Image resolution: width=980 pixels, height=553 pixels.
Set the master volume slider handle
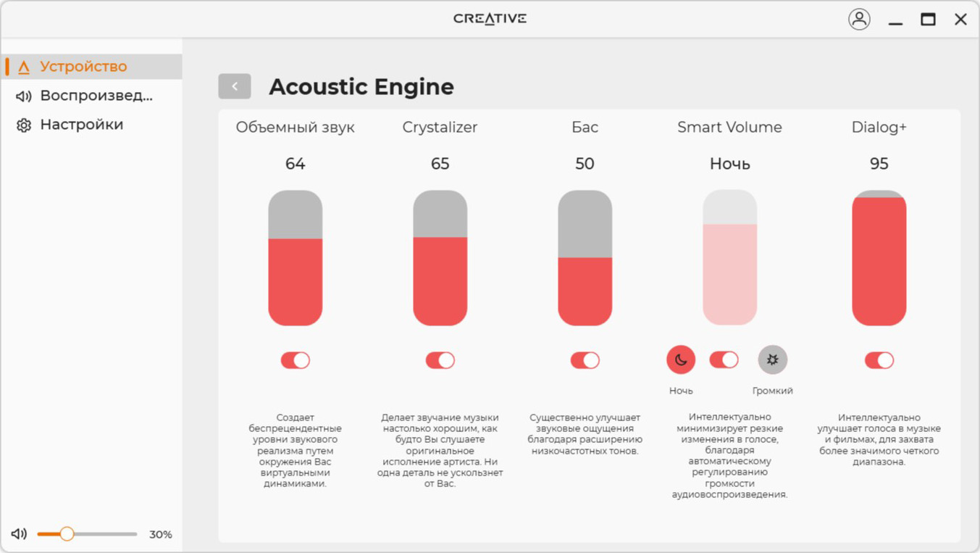tap(67, 534)
